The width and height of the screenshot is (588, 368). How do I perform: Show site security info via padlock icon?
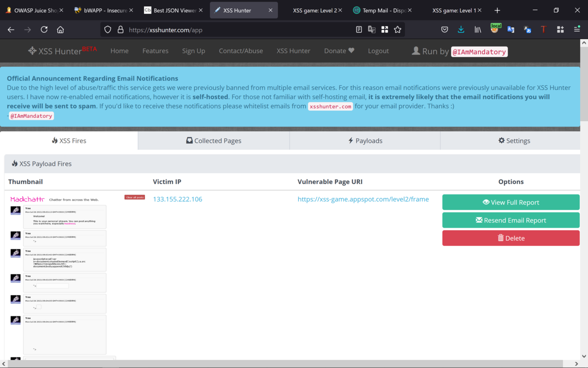[x=121, y=29]
